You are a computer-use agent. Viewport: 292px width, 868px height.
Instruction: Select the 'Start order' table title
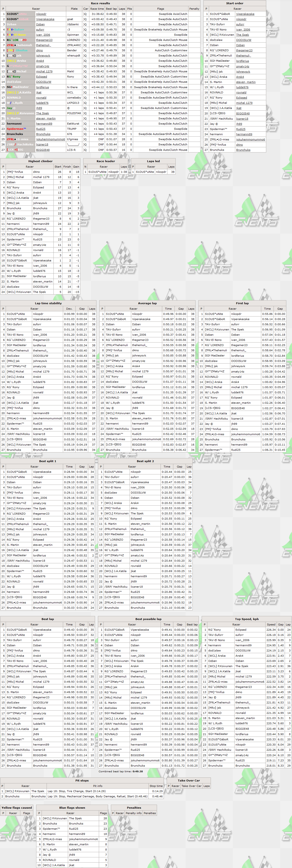pos(234,3)
